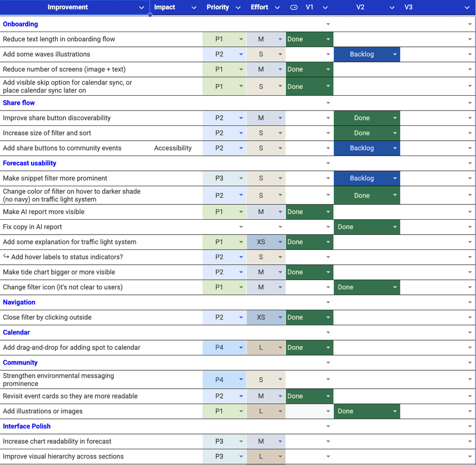
Task: Open Done V2 chip for Improve share button discoverability
Action: click(367, 118)
